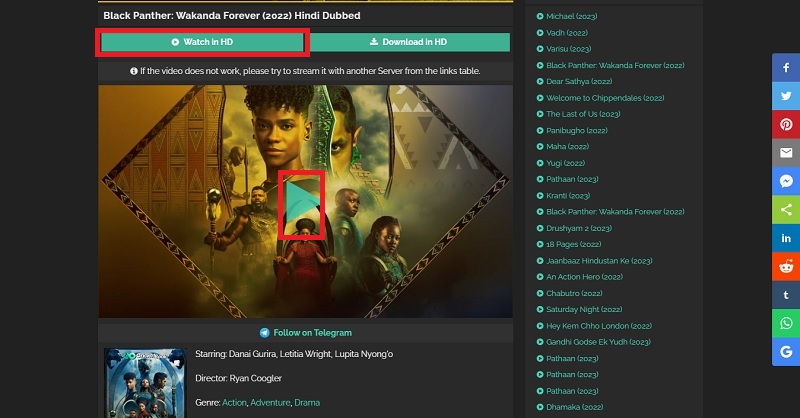800x418 pixels.
Task: Open Vadh (2022) from the sidebar list
Action: pos(562,33)
